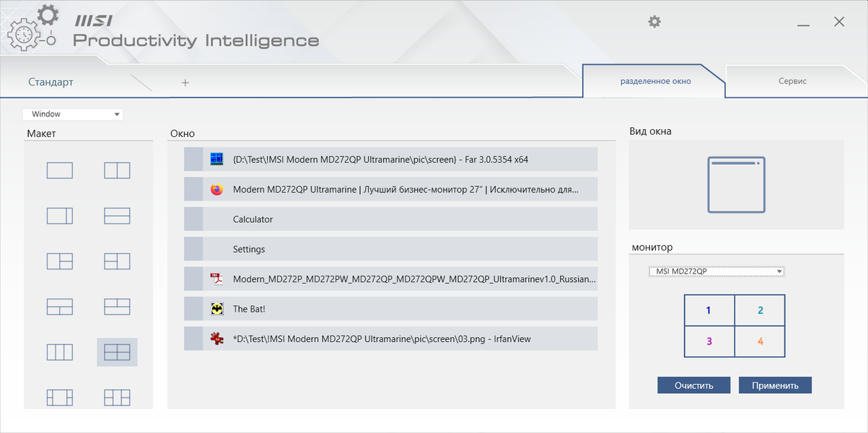Tick the selection box beside Settings

pos(193,249)
